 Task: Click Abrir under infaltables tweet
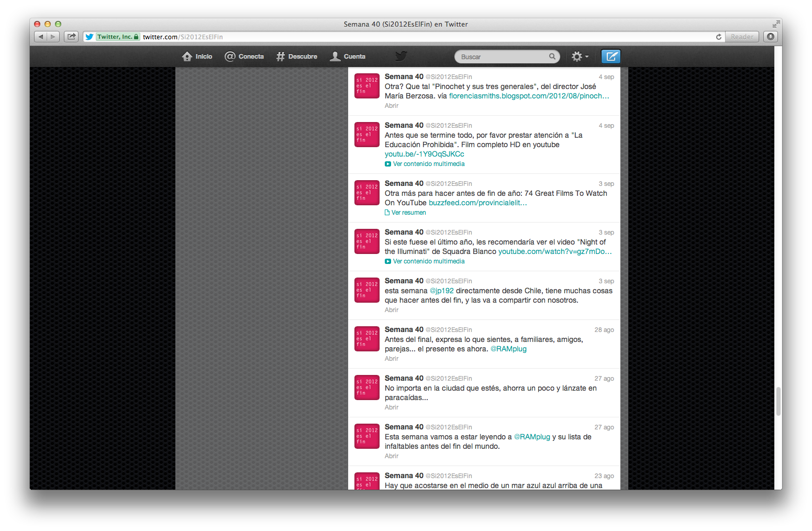pos(392,456)
